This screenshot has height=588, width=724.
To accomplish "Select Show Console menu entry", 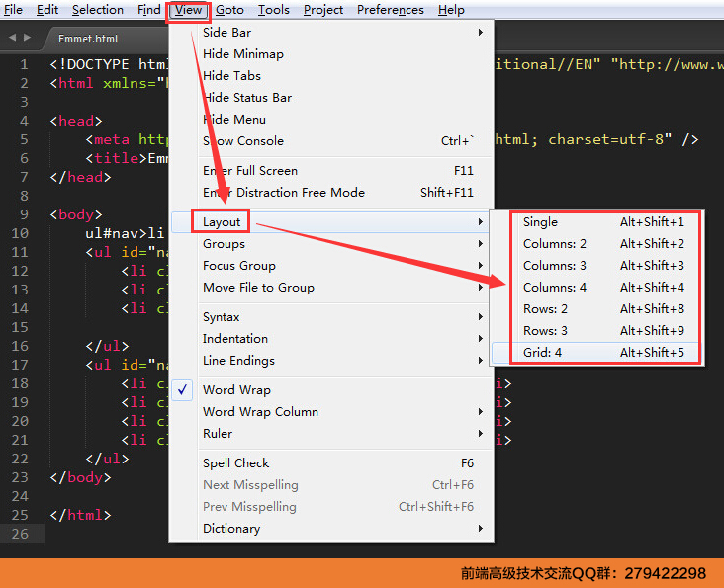I will (x=331, y=141).
